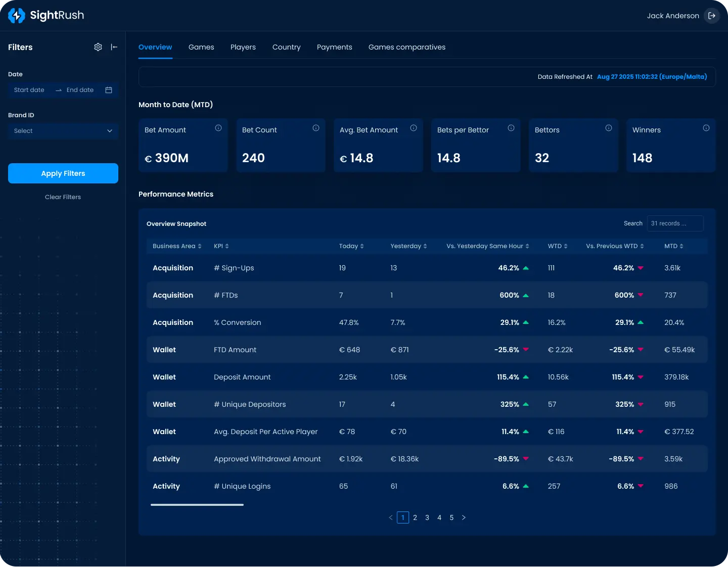Click the Bet Amount info icon
Viewport: 728px width, 567px height.
218,128
